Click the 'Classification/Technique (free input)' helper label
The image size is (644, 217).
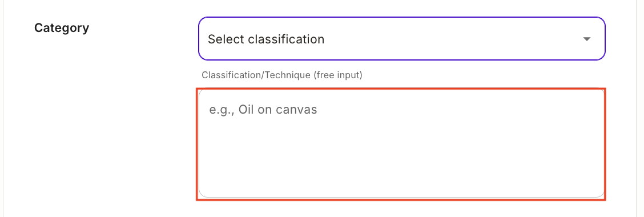pyautogui.click(x=282, y=75)
